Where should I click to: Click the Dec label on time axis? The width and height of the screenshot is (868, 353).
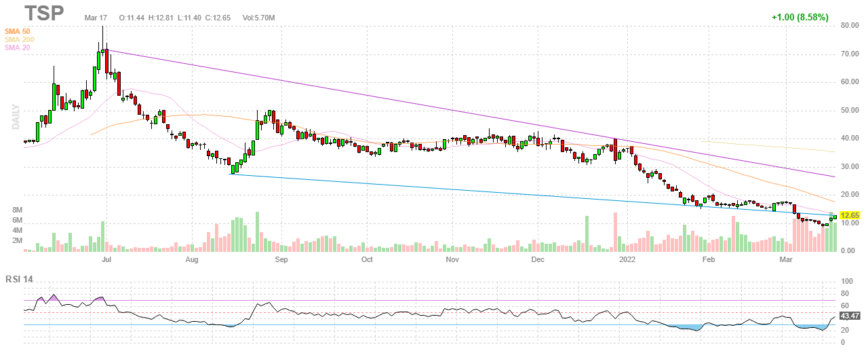pyautogui.click(x=538, y=259)
